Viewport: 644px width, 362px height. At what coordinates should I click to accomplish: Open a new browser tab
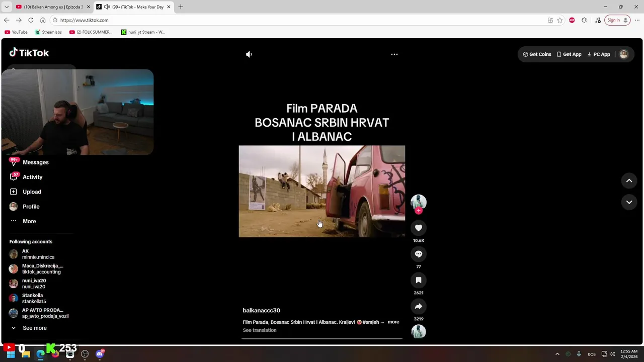(x=181, y=7)
